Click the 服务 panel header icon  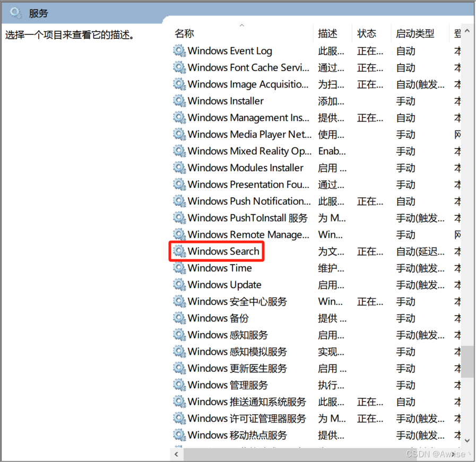pos(15,13)
